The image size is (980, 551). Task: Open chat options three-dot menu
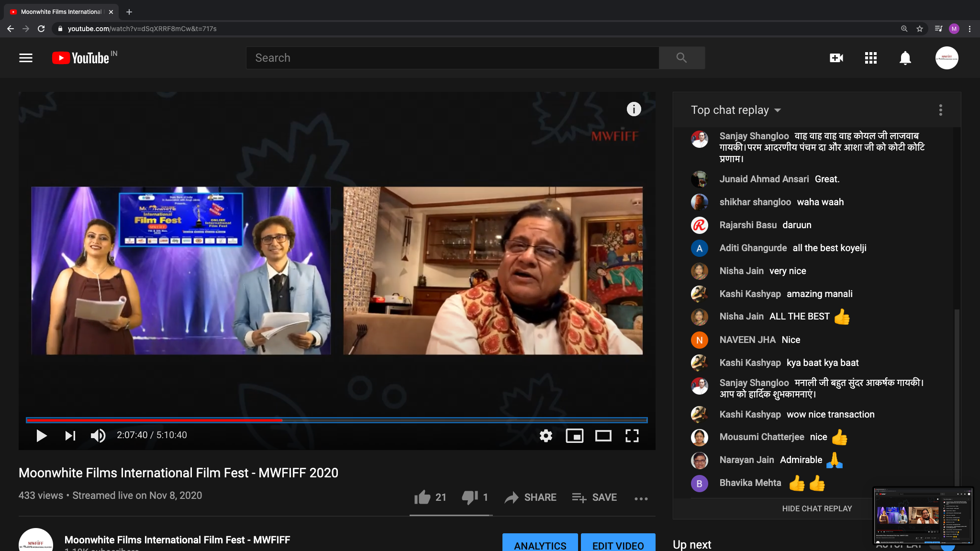(941, 110)
